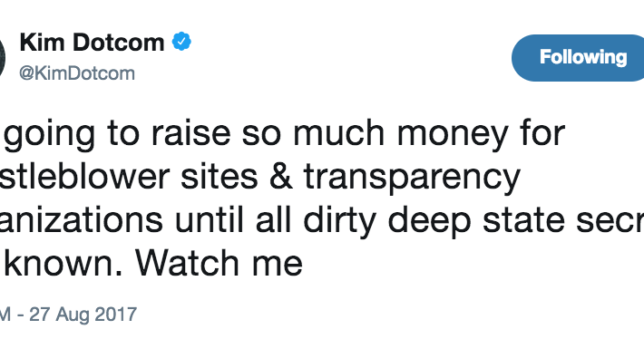This screenshot has width=644, height=339.
Task: Click the word "dirty" in third line
Action: 339,220
